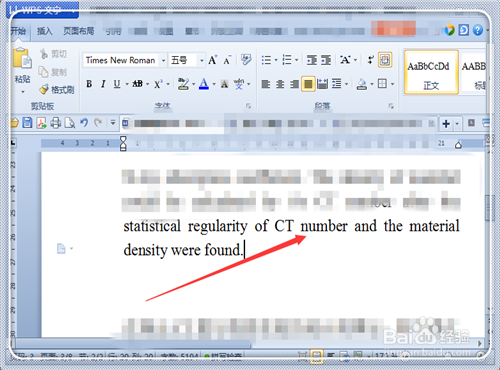Click the Grow Font icon

[x=212, y=60]
